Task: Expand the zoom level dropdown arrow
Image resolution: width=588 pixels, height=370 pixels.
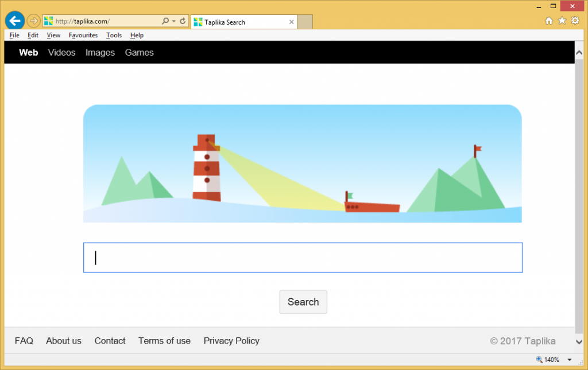Action: [x=570, y=360]
